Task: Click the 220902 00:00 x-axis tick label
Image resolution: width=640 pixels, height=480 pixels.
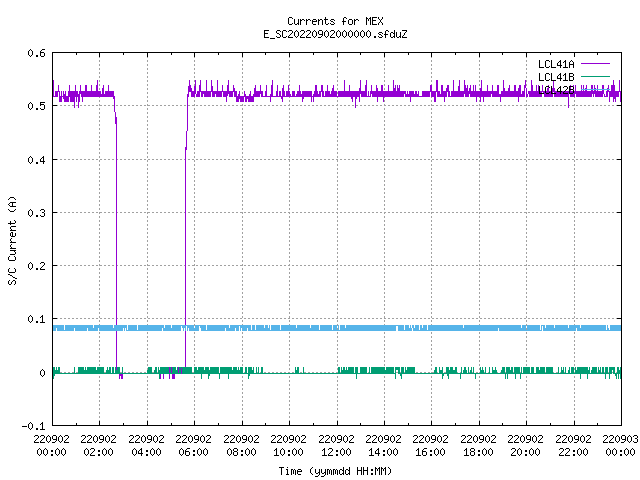Action: click(51, 446)
